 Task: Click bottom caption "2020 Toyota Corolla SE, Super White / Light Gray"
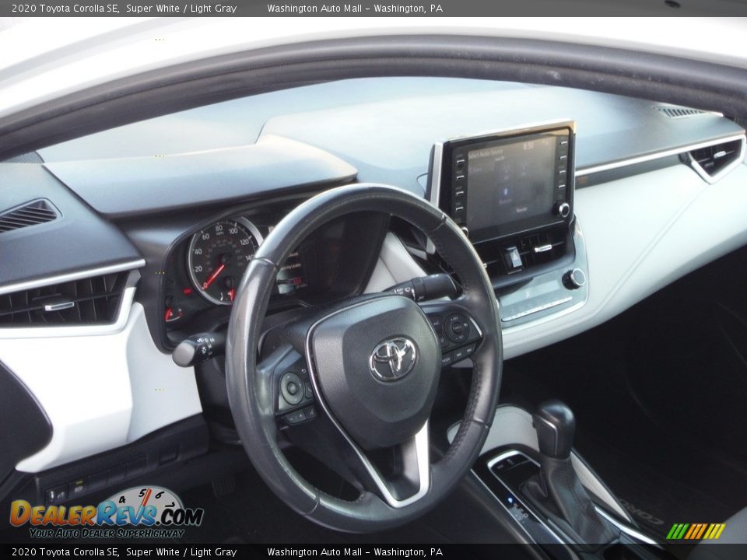[x=124, y=552]
